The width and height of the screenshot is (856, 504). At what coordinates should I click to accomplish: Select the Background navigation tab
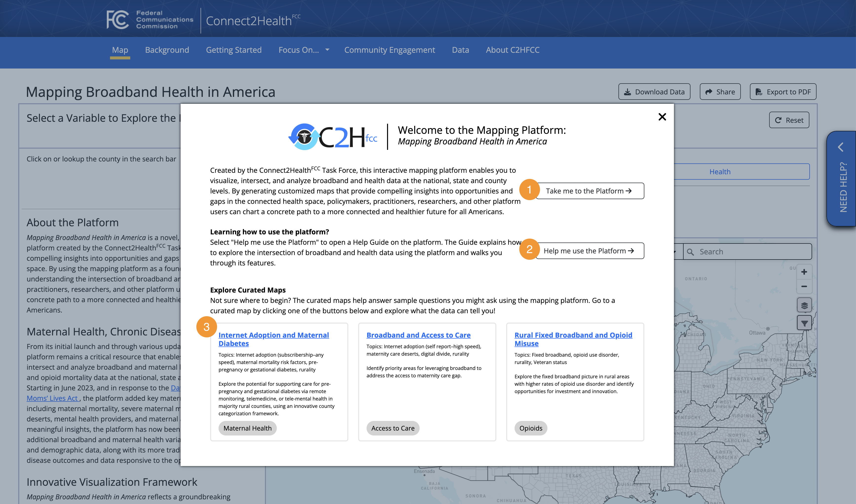[167, 50]
